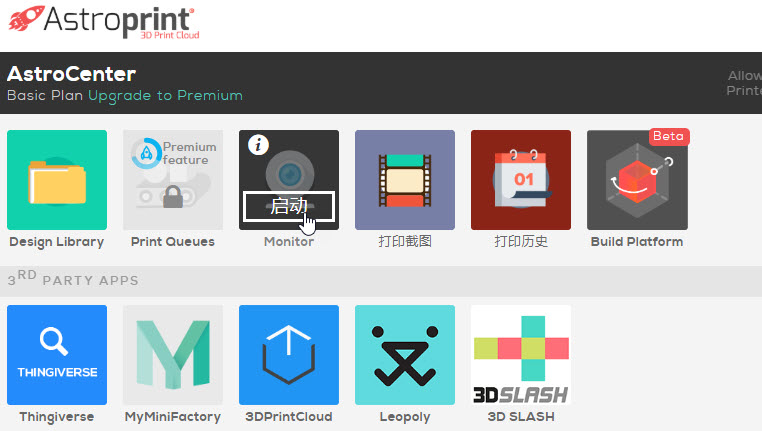This screenshot has height=431, width=762.
Task: Click the 打印截图 label
Action: click(x=405, y=241)
